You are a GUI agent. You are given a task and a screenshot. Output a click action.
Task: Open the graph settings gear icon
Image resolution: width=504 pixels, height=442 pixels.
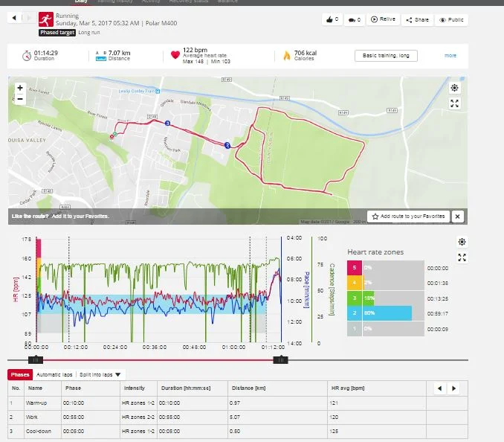(462, 243)
